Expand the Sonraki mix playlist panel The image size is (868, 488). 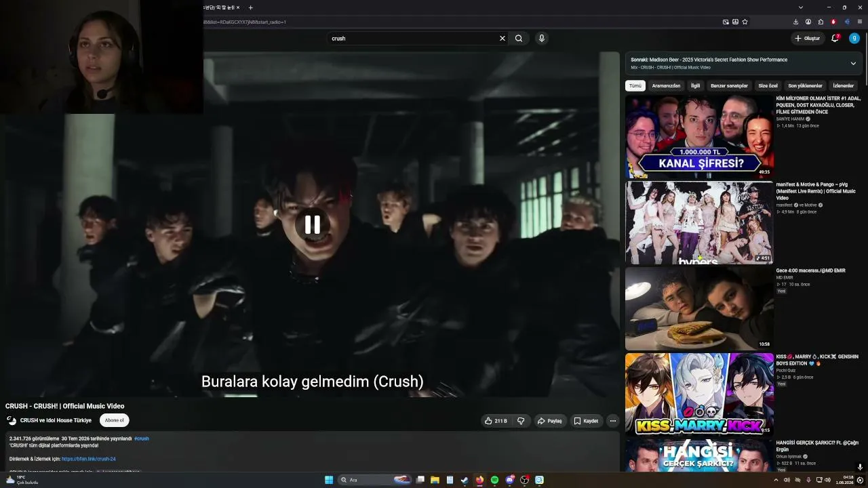tap(853, 64)
